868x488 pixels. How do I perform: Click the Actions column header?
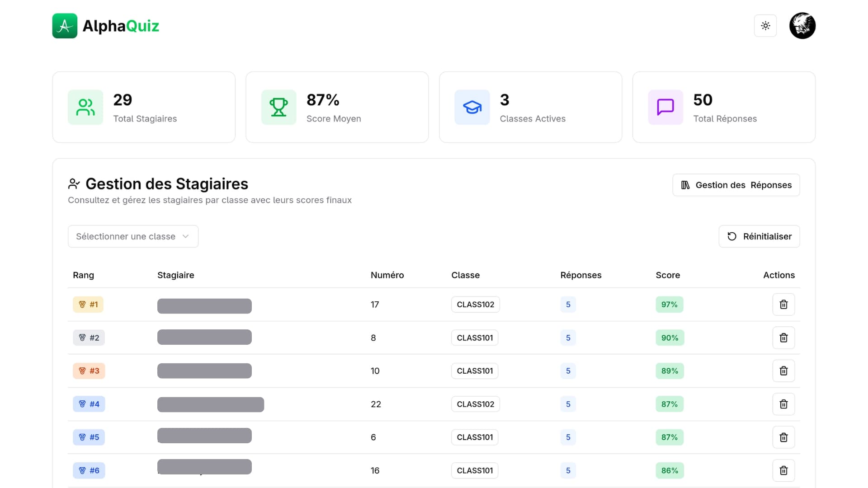pyautogui.click(x=779, y=275)
